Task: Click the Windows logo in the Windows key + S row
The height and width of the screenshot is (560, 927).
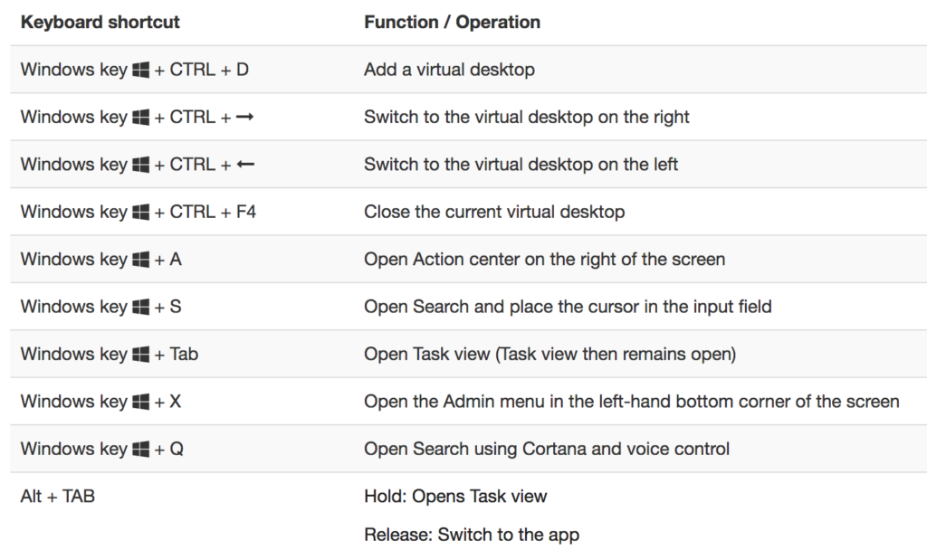Action: [140, 308]
